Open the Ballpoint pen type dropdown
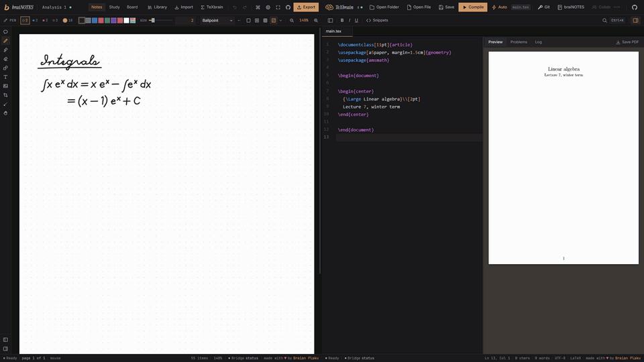Viewport: 644px width, 362px height. point(217,21)
